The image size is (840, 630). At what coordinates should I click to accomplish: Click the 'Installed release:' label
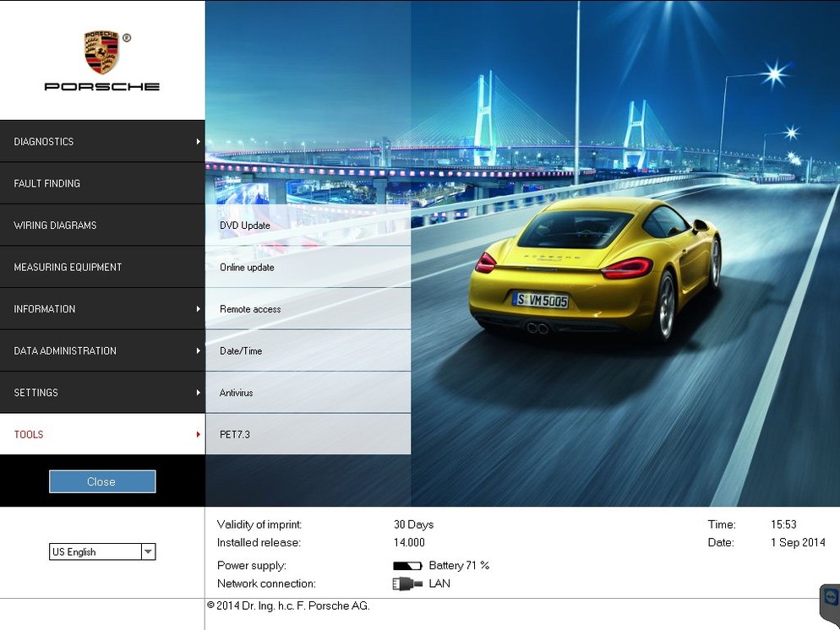(x=259, y=542)
